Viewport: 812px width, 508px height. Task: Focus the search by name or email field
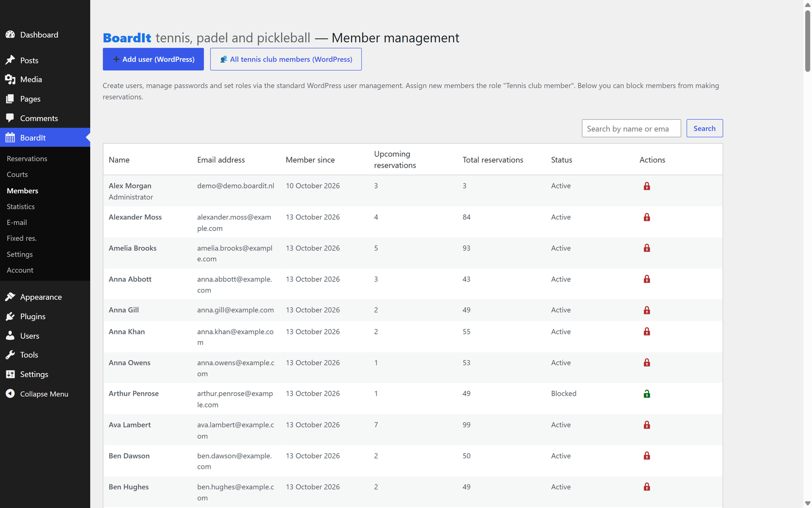coord(631,129)
